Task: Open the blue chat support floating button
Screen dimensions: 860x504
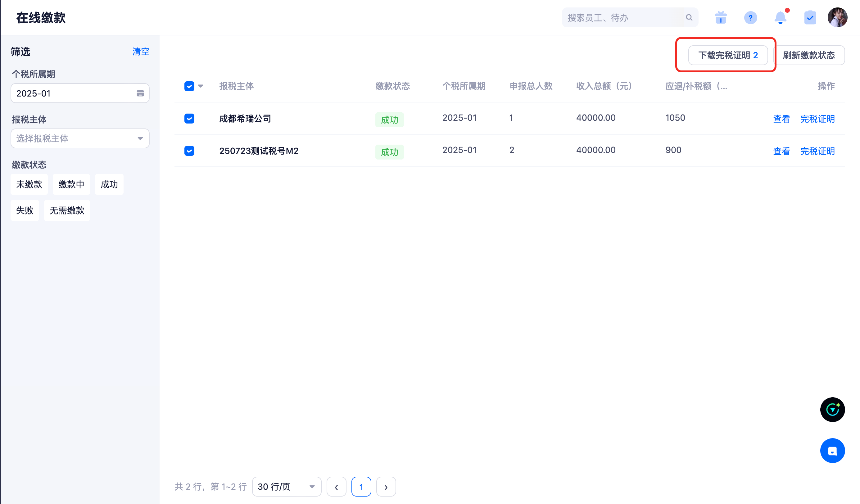Action: tap(832, 450)
